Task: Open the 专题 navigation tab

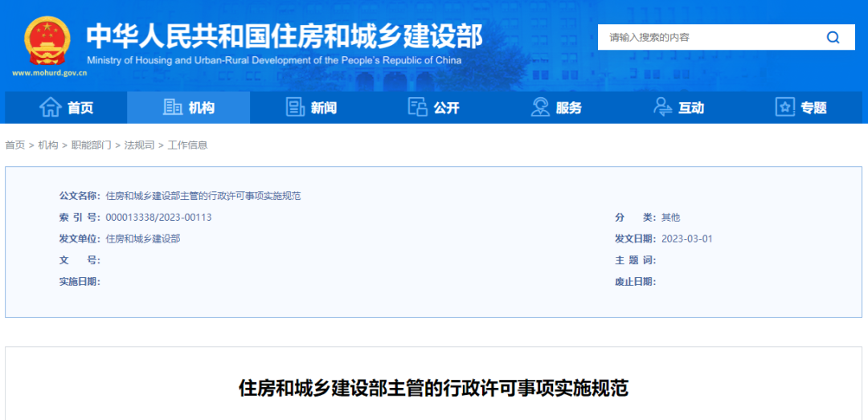Action: click(x=801, y=108)
